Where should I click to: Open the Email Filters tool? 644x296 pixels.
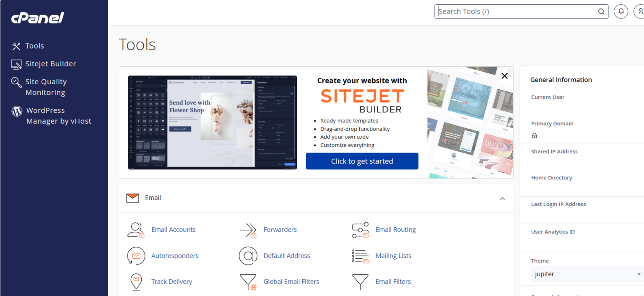pyautogui.click(x=360, y=282)
